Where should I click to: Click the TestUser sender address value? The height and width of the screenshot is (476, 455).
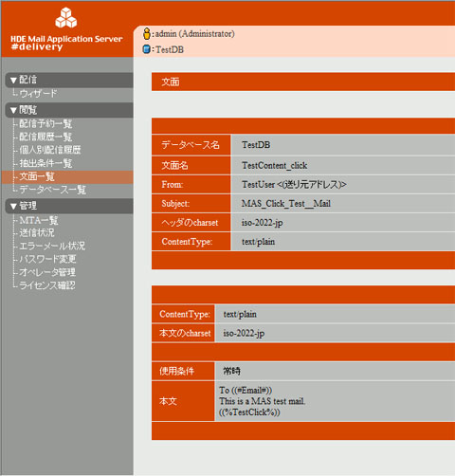[294, 184]
